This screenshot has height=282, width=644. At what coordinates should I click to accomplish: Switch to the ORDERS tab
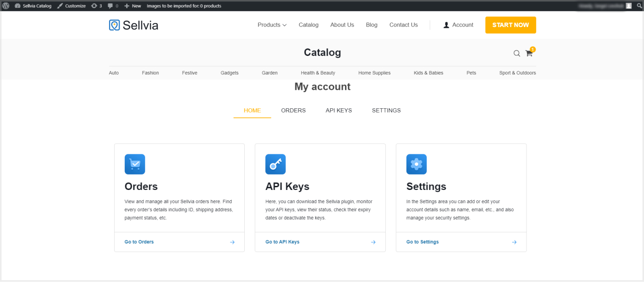coord(294,111)
